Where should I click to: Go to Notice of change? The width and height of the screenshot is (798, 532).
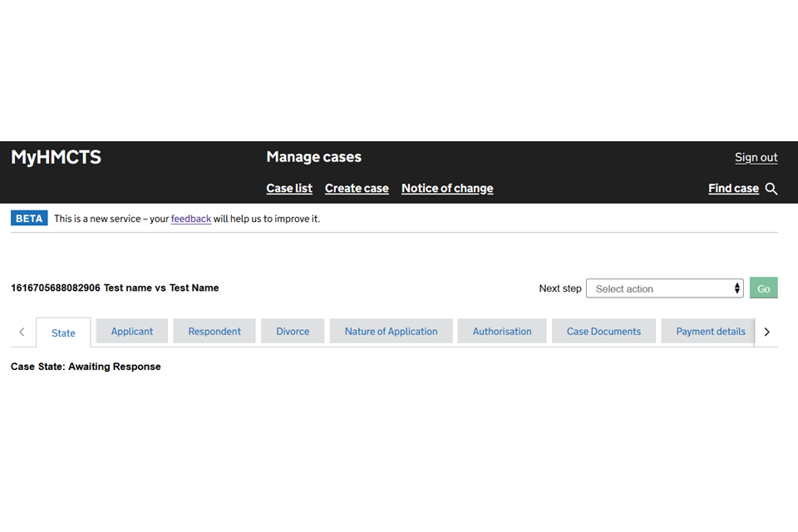click(447, 189)
